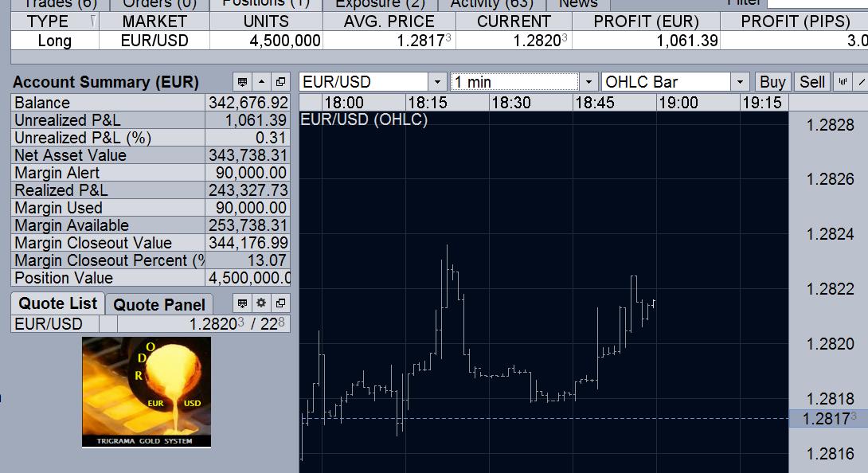Select the Long EUR/USD position row
Viewport: 868px width, 473px height.
pyautogui.click(x=440, y=41)
